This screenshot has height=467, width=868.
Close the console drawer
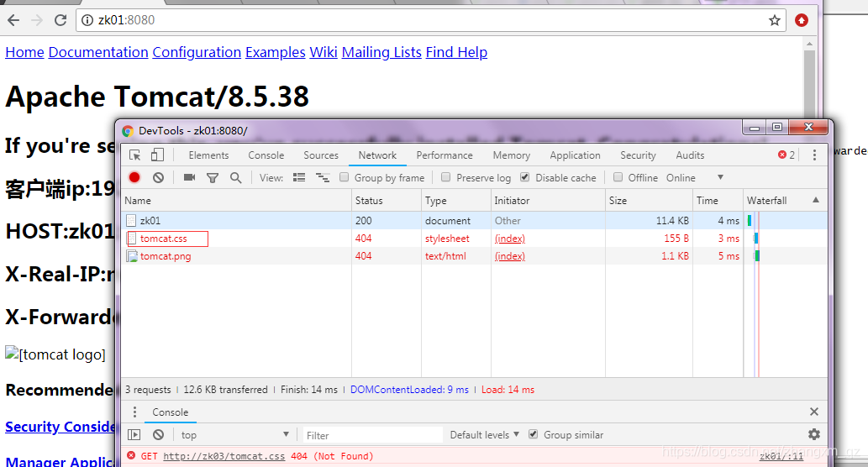click(813, 412)
